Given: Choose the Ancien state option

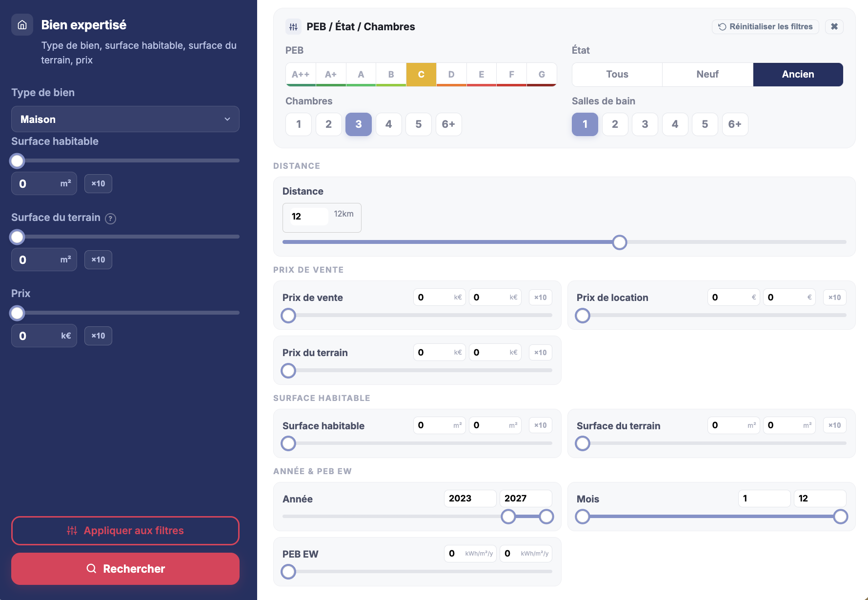Looking at the screenshot, I should pos(798,74).
